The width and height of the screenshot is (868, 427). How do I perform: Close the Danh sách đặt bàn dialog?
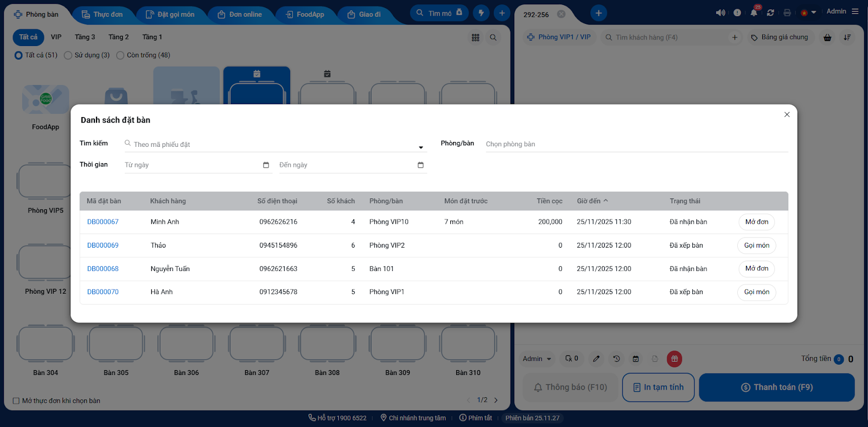tap(787, 114)
